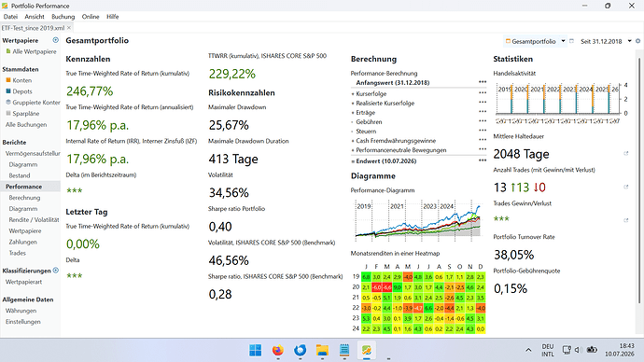The width and height of the screenshot is (644, 362).
Task: Click the 413 Tage drawdown duration
Action: pyautogui.click(x=233, y=159)
